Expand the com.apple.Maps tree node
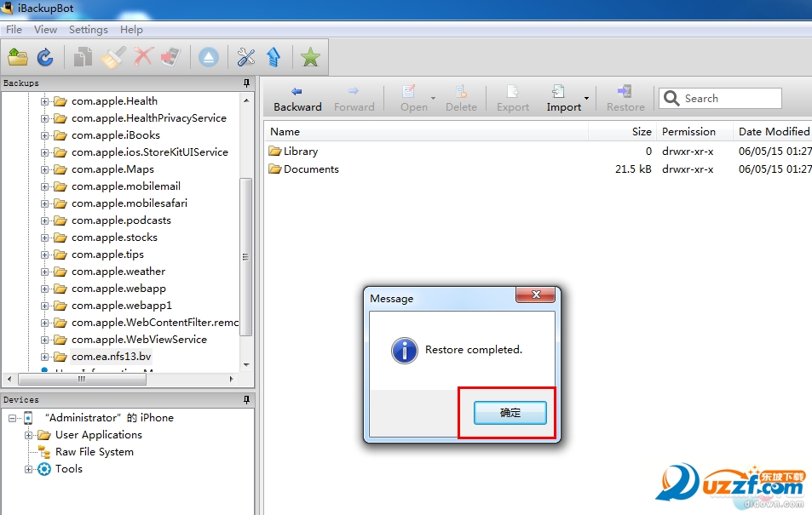Image resolution: width=812 pixels, height=515 pixels. (x=44, y=169)
